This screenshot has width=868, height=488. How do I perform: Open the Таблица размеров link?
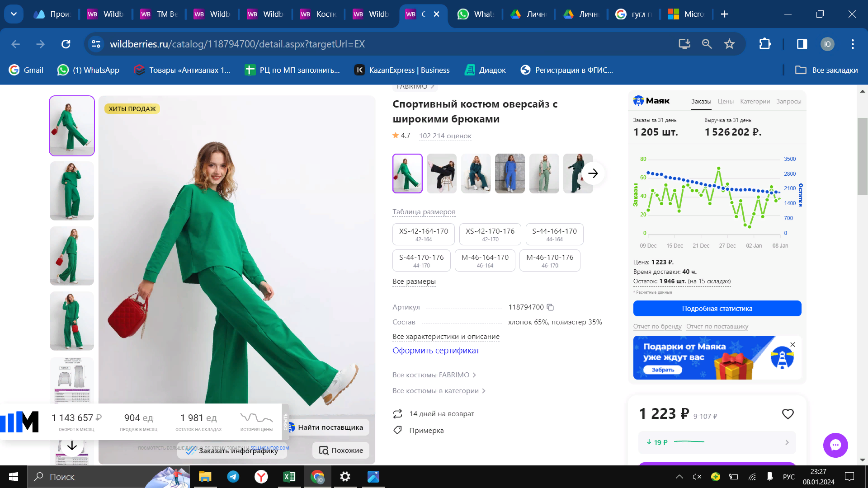[x=424, y=212]
